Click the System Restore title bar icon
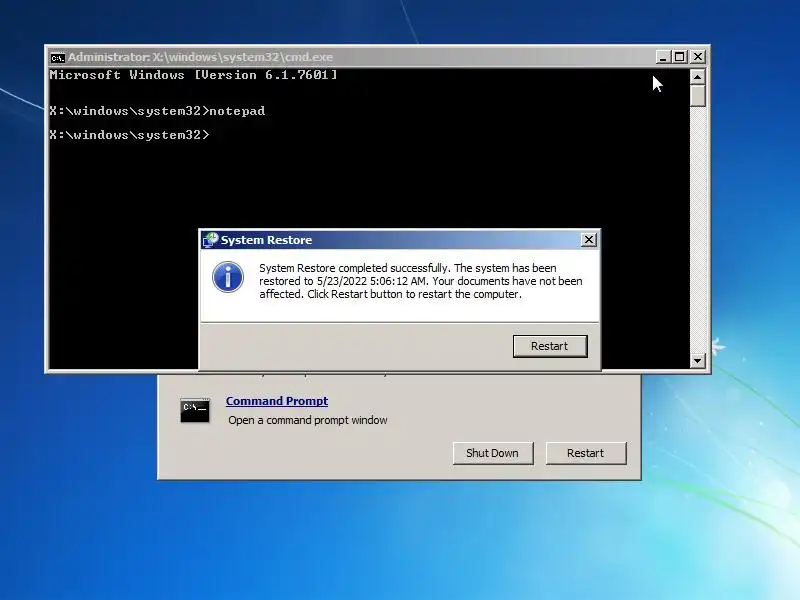Viewport: 800px width, 600px height. point(210,240)
